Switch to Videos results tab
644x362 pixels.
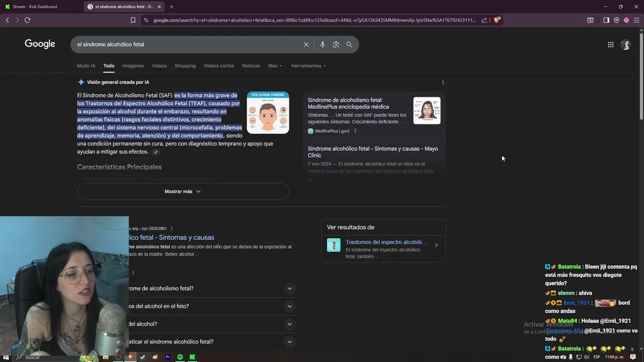pos(159,66)
